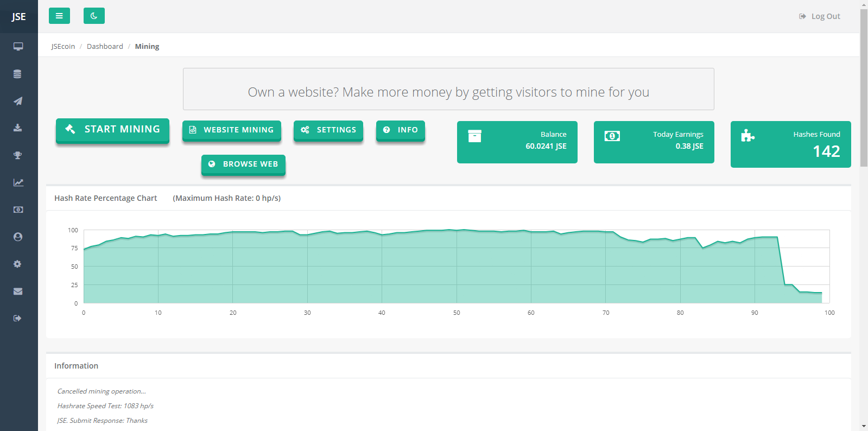Open the trophy sidebar icon
The height and width of the screenshot is (431, 868).
click(x=18, y=155)
